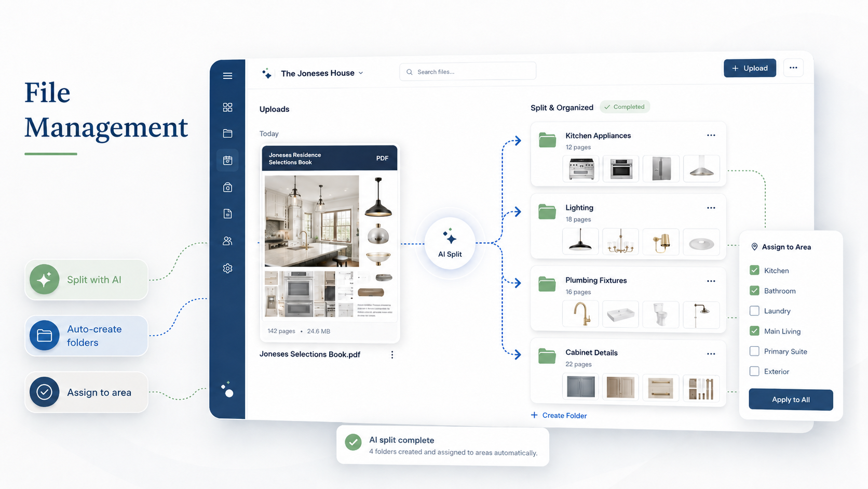Open the Lighting folder icon

(x=547, y=212)
